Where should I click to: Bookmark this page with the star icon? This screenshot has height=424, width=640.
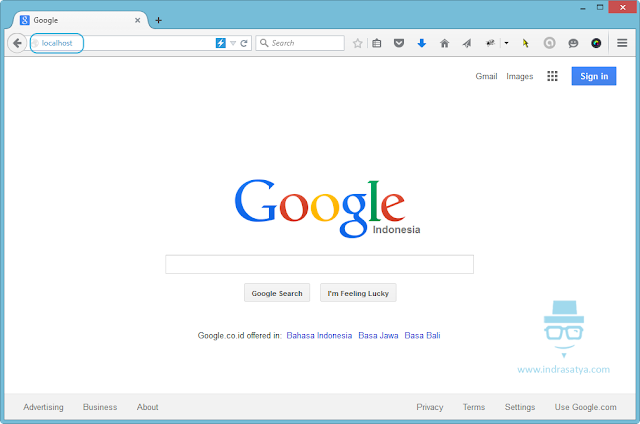[x=358, y=43]
